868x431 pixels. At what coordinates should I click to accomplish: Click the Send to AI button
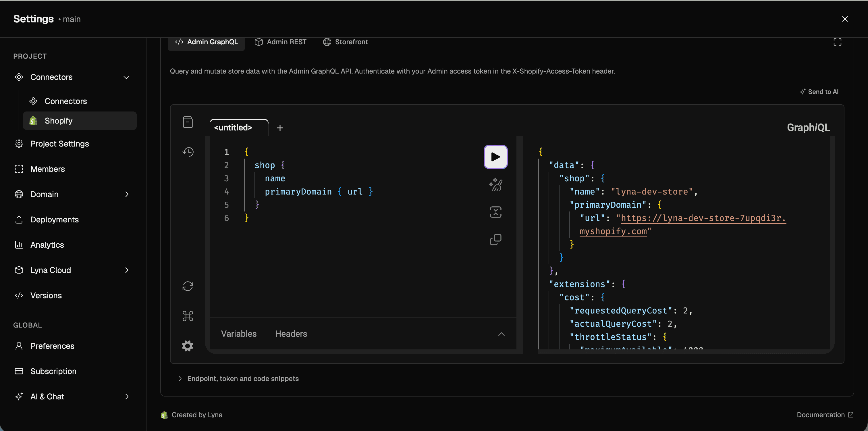pos(819,92)
